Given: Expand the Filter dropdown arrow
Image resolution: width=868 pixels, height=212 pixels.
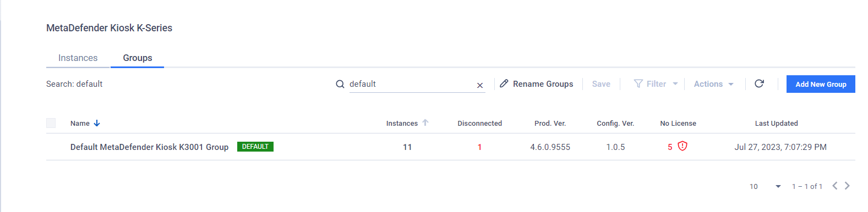Looking at the screenshot, I should [675, 84].
